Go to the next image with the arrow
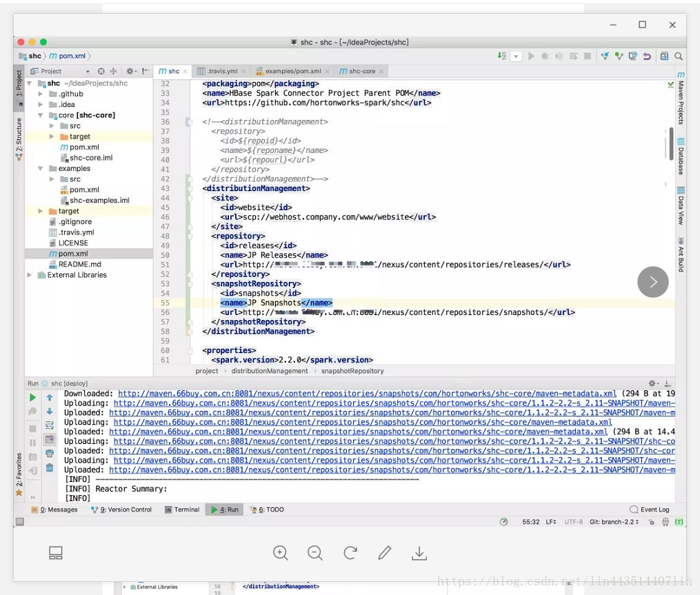The image size is (700, 595). pyautogui.click(x=652, y=282)
